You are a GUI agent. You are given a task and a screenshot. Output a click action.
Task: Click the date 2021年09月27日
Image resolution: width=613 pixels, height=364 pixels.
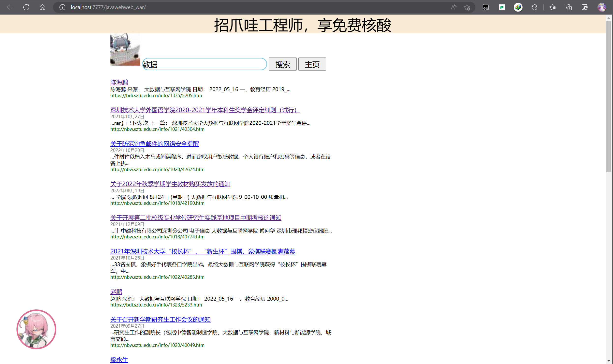[x=127, y=326]
